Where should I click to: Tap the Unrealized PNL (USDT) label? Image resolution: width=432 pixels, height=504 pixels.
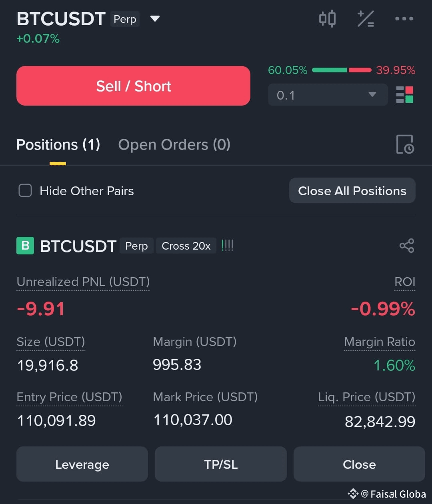coord(83,282)
